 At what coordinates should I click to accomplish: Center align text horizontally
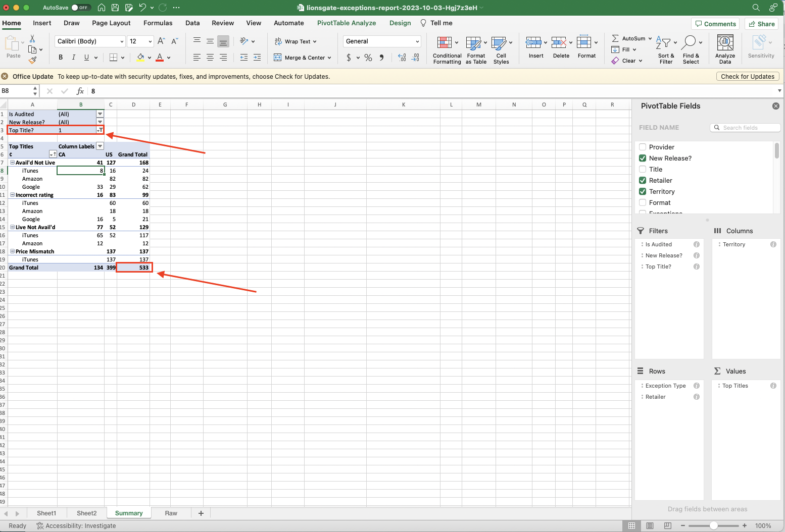210,58
